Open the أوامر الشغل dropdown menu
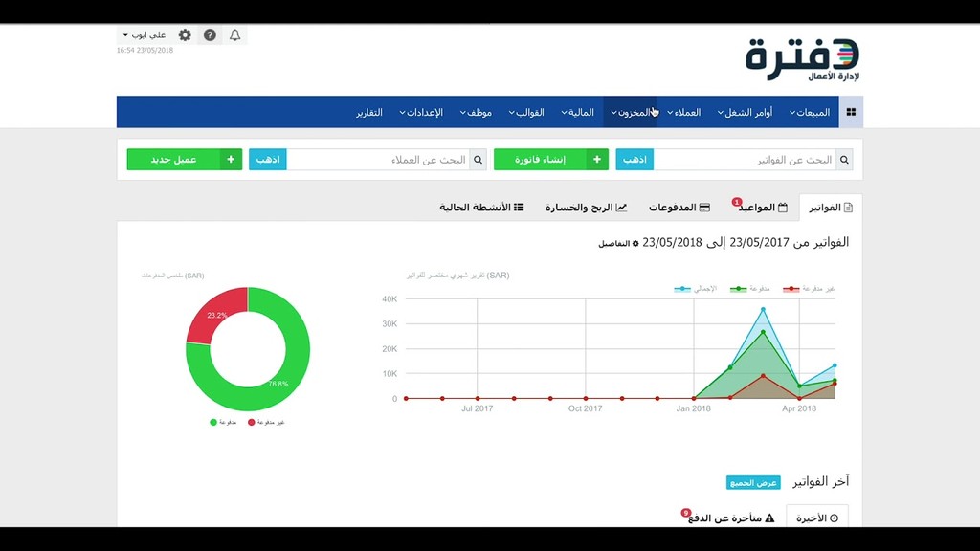Screen dimensions: 980x551 point(744,113)
